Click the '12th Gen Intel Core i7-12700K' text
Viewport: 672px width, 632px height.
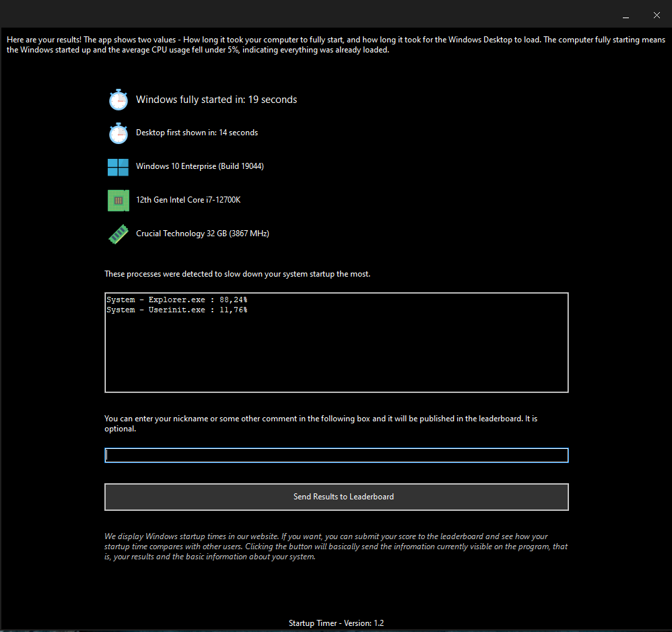pyautogui.click(x=188, y=200)
